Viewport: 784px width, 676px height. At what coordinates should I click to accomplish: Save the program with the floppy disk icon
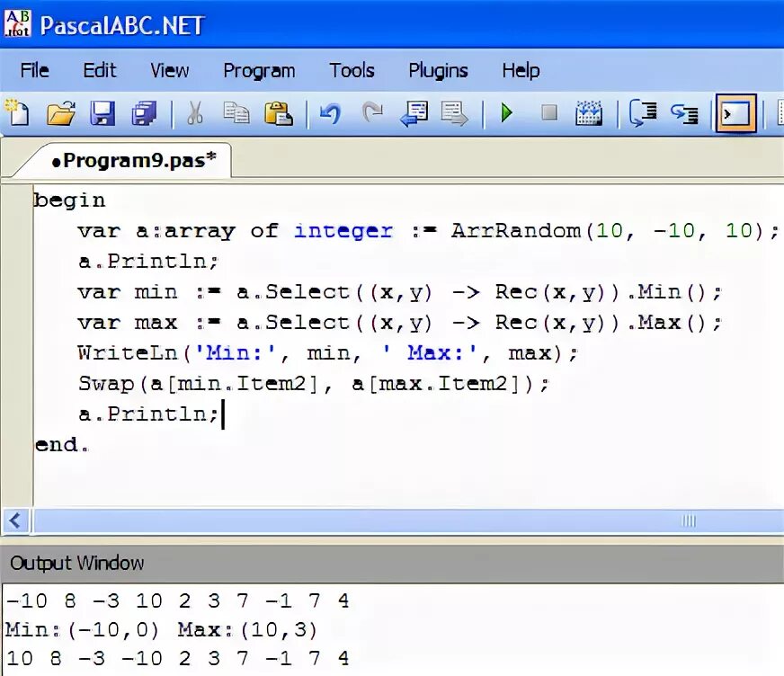click(x=102, y=113)
